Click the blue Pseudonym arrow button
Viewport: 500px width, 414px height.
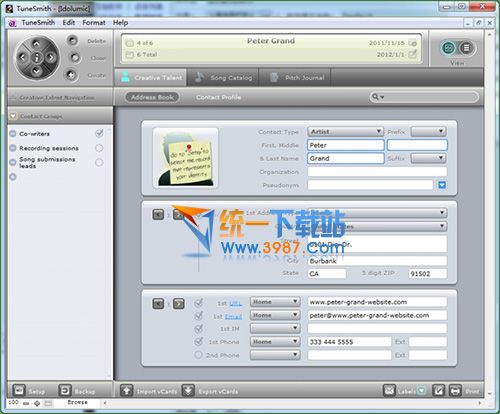click(x=442, y=185)
